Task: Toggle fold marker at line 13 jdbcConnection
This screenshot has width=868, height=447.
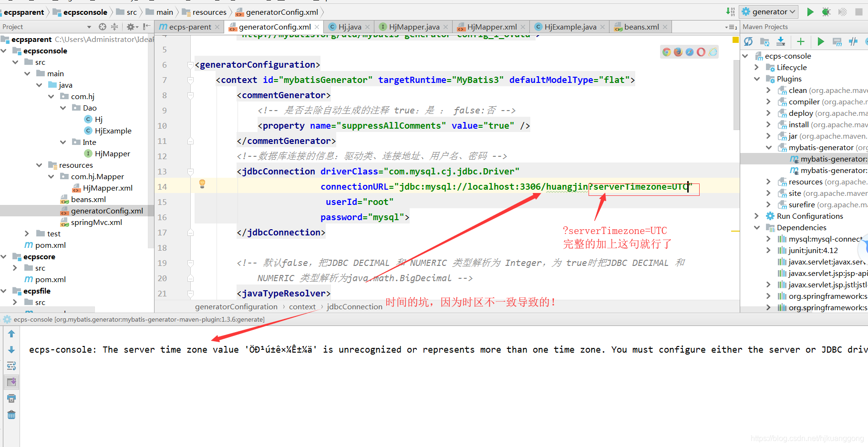Action: (191, 172)
